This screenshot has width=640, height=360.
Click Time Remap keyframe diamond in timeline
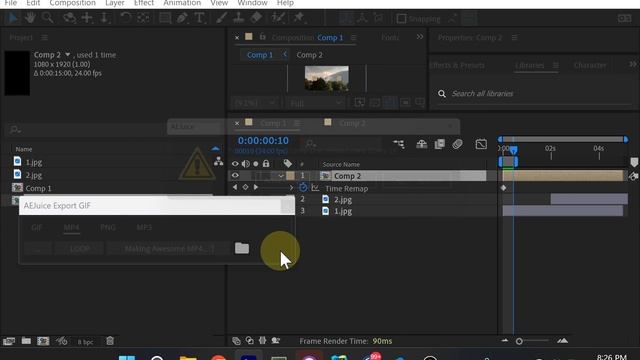[503, 188]
